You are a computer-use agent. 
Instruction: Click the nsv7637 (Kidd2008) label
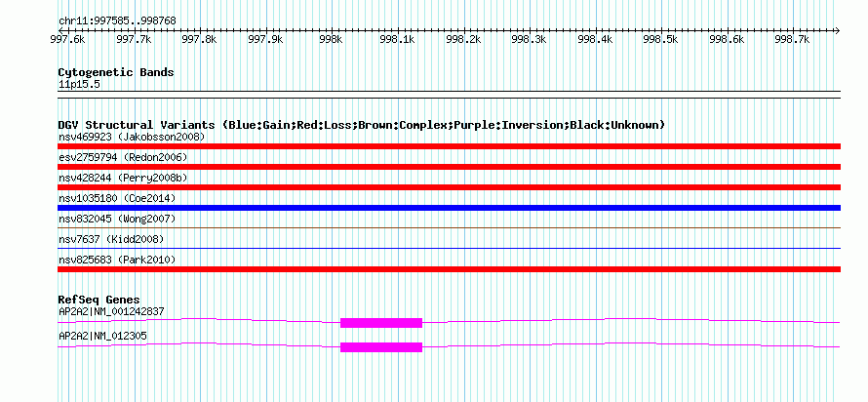click(111, 239)
